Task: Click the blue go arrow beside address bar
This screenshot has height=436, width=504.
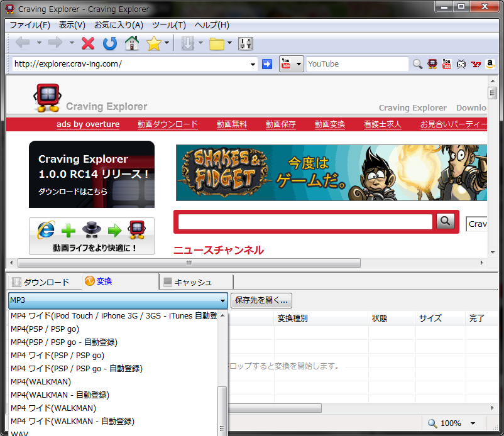Action: click(267, 64)
